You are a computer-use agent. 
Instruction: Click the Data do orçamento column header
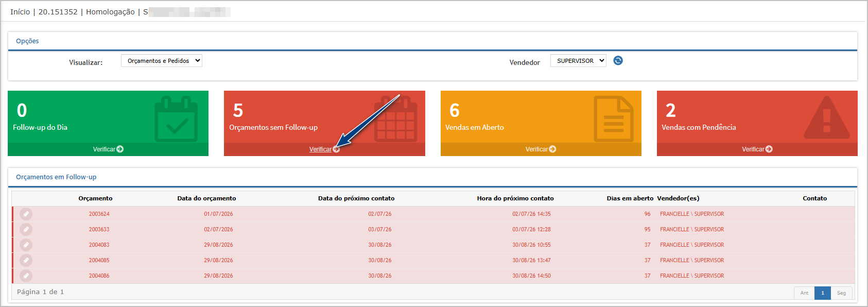click(x=206, y=198)
